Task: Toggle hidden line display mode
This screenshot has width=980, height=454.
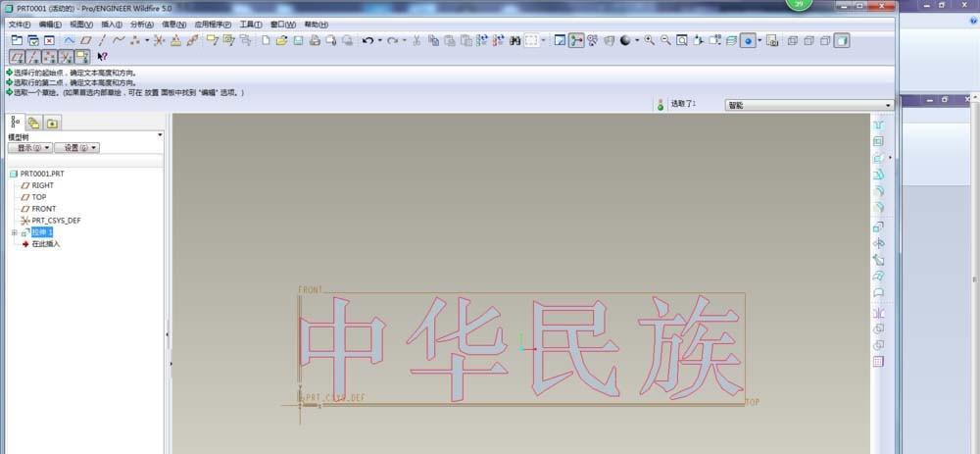Action: point(808,40)
